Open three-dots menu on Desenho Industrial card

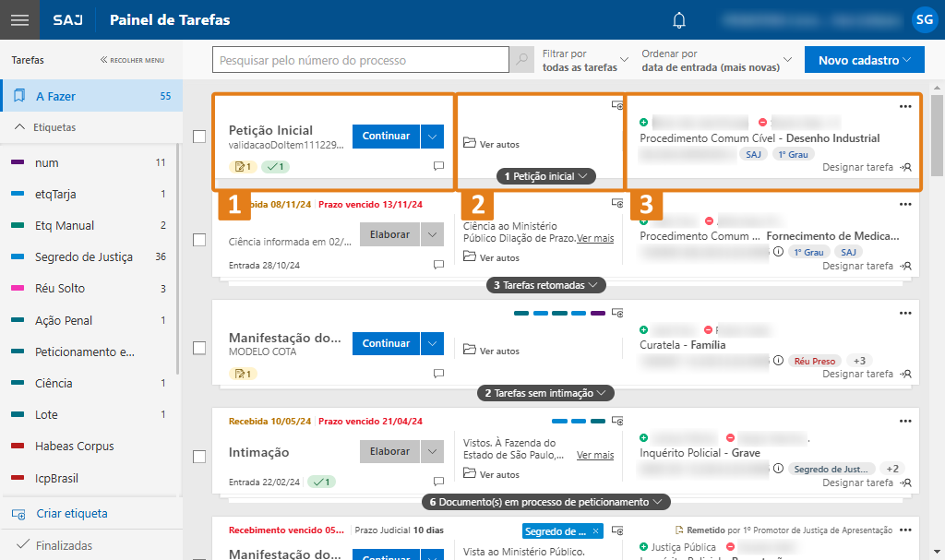coord(905,106)
